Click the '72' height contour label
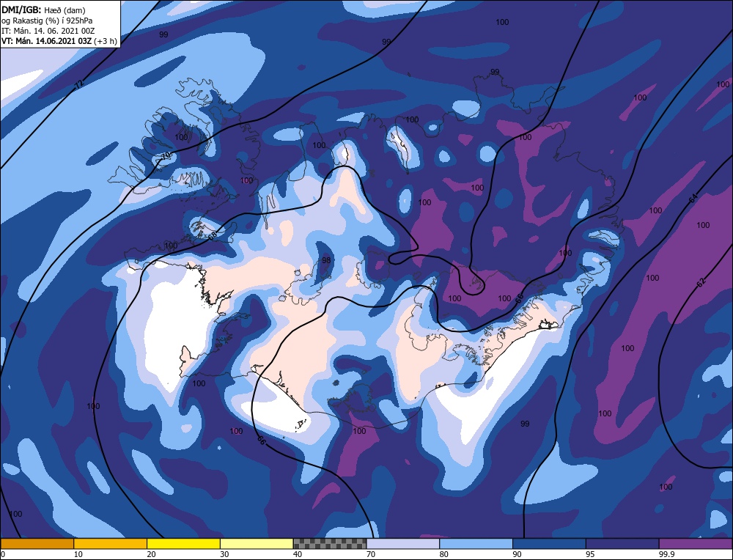 coord(79,84)
